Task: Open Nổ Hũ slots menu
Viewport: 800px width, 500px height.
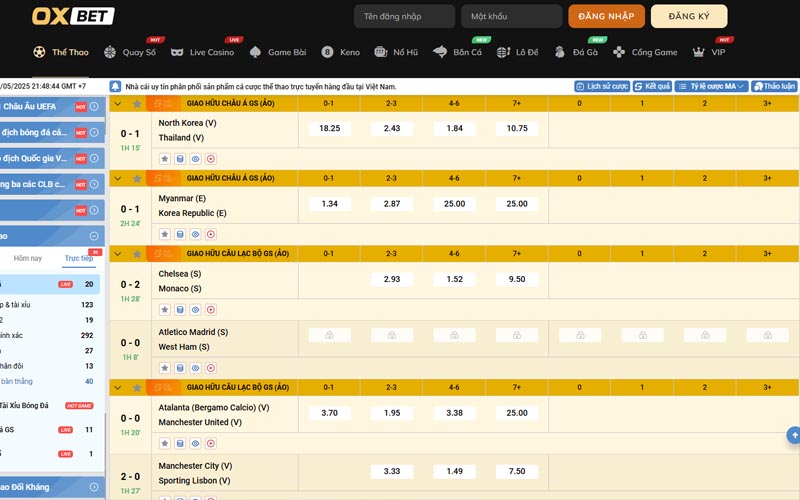Action: coord(396,52)
